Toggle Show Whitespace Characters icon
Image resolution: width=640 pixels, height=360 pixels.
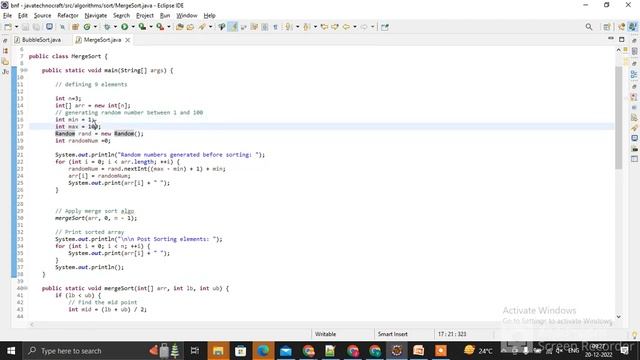276,27
